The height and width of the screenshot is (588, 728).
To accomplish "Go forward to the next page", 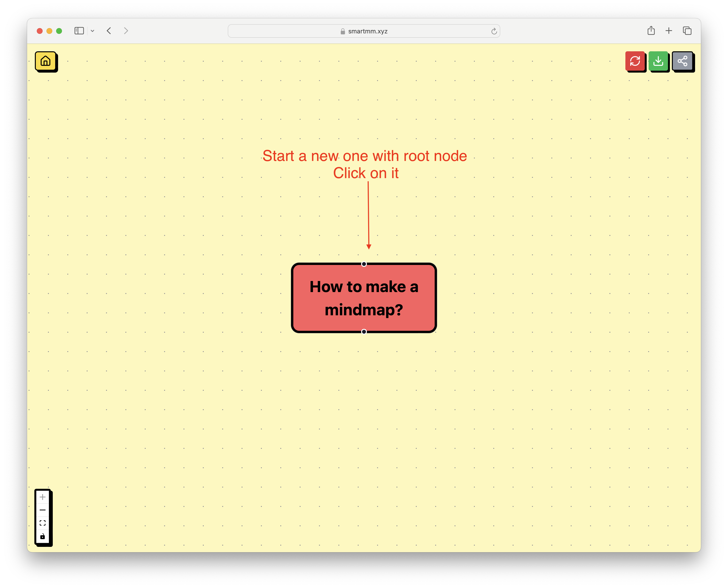I will (126, 31).
